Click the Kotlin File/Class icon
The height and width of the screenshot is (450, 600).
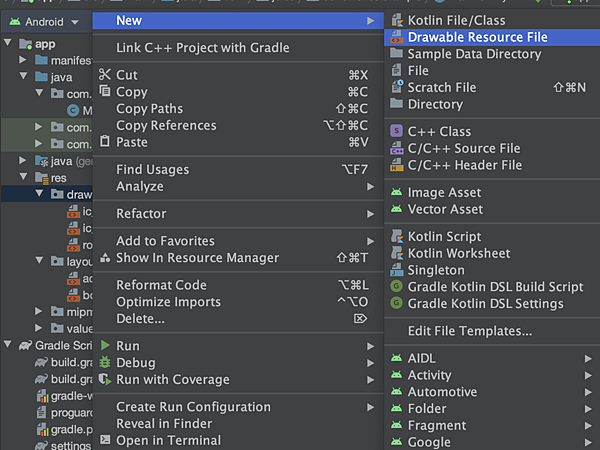(x=397, y=20)
